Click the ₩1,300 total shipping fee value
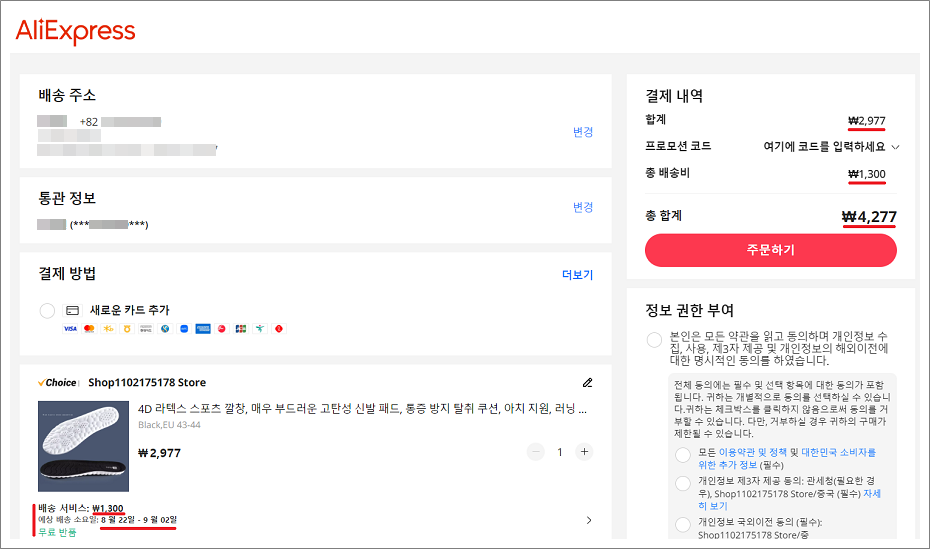930x549 pixels. click(867, 174)
